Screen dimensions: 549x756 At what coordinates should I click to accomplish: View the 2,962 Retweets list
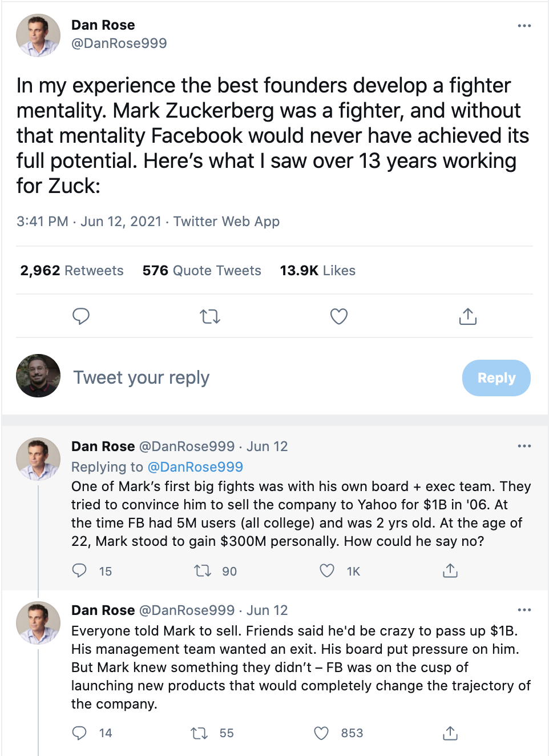pyautogui.click(x=72, y=271)
